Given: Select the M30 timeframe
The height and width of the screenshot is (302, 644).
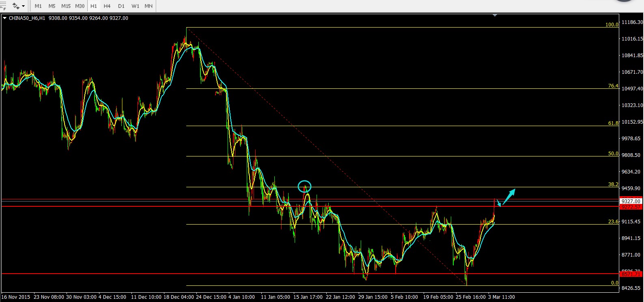Looking at the screenshot, I should pos(80,6).
